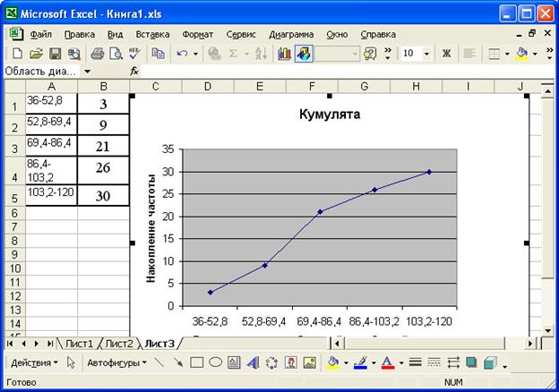The width and height of the screenshot is (559, 392).
Task: Click the Save icon in the toolbar
Action: (55, 54)
